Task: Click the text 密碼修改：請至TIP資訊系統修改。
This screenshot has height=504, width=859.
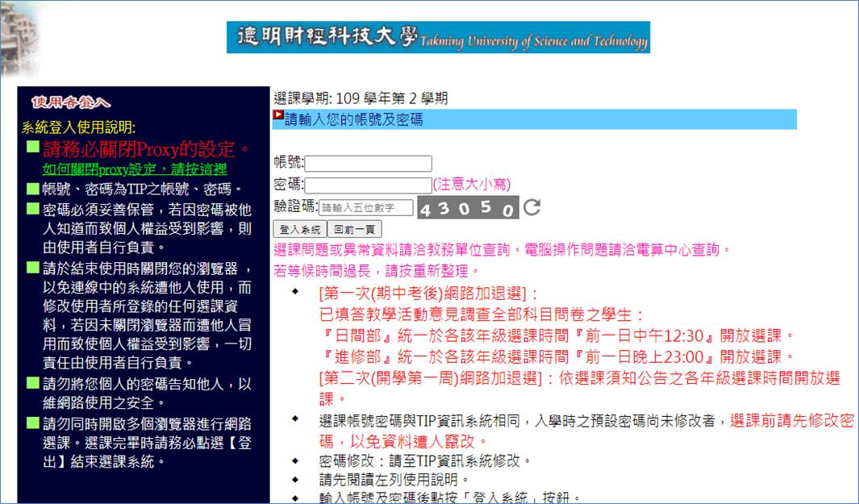Action: (425, 460)
